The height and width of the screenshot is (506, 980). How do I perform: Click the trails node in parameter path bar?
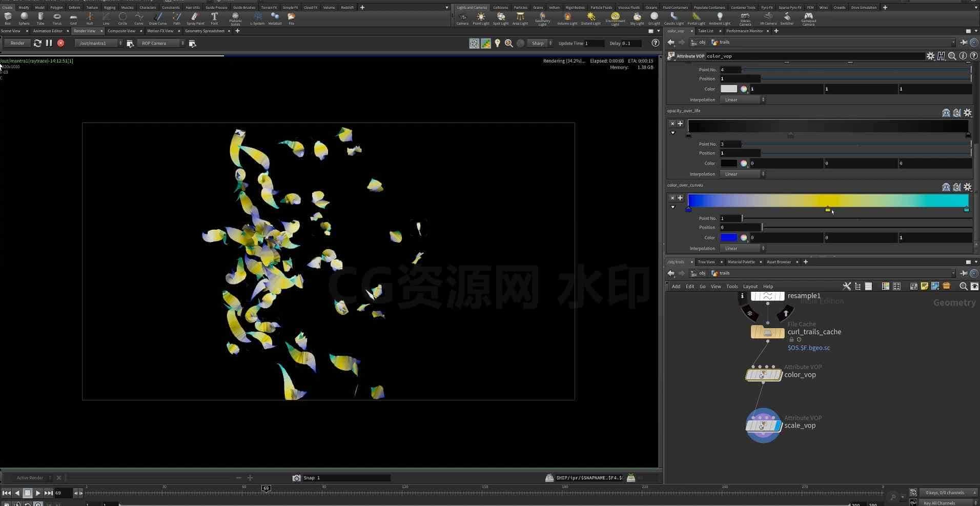tap(721, 43)
